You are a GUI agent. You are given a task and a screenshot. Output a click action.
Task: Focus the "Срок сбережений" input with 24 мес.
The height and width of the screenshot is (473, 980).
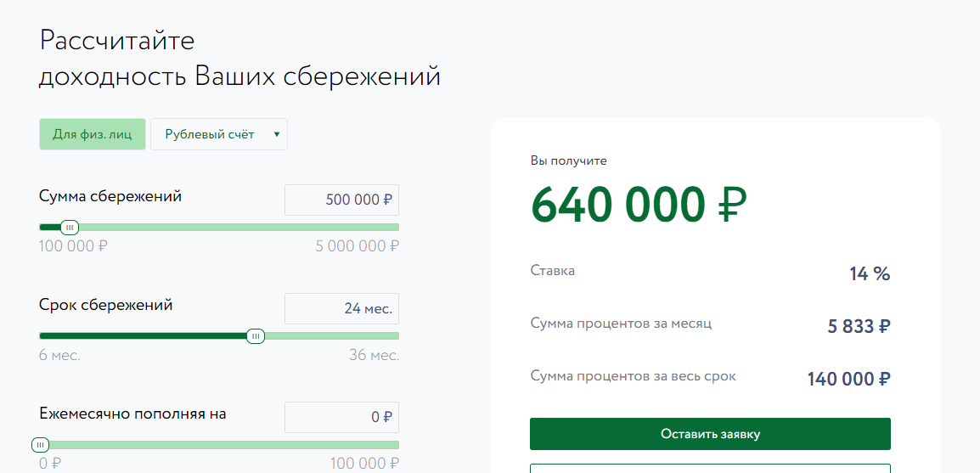341,308
